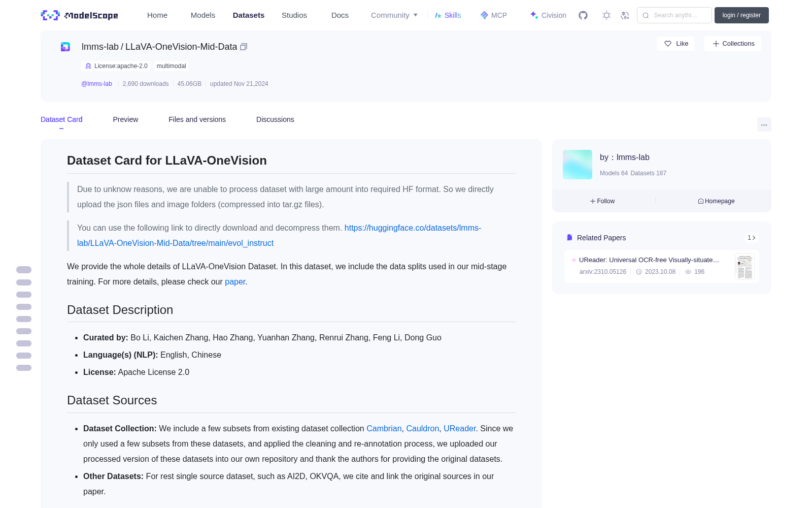Screen dimensions: 812x508
Task: Open the GitHub icon link
Action: pyautogui.click(x=583, y=15)
